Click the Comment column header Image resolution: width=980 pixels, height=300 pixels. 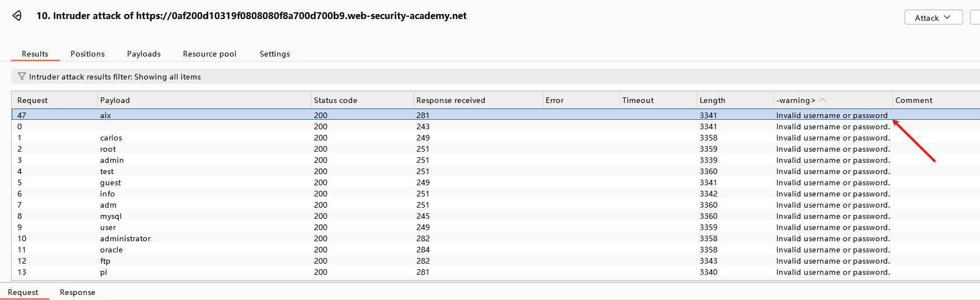pos(913,100)
